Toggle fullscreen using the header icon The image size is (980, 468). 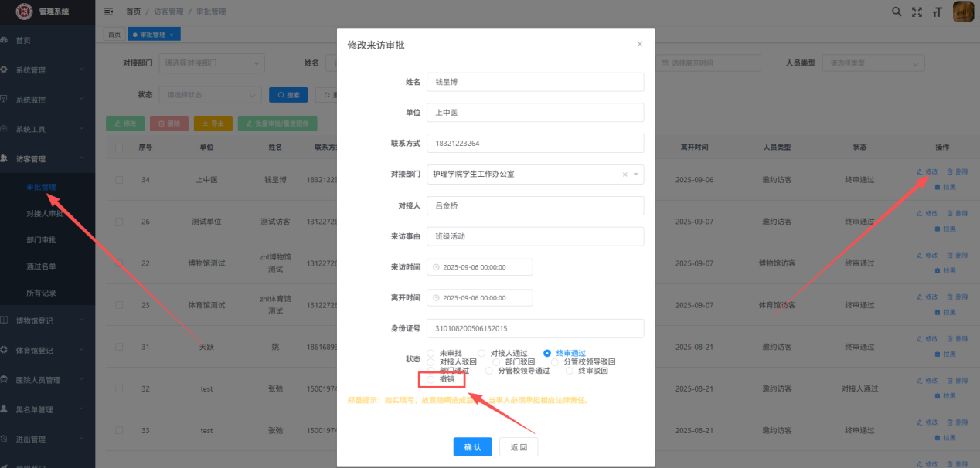coord(917,12)
